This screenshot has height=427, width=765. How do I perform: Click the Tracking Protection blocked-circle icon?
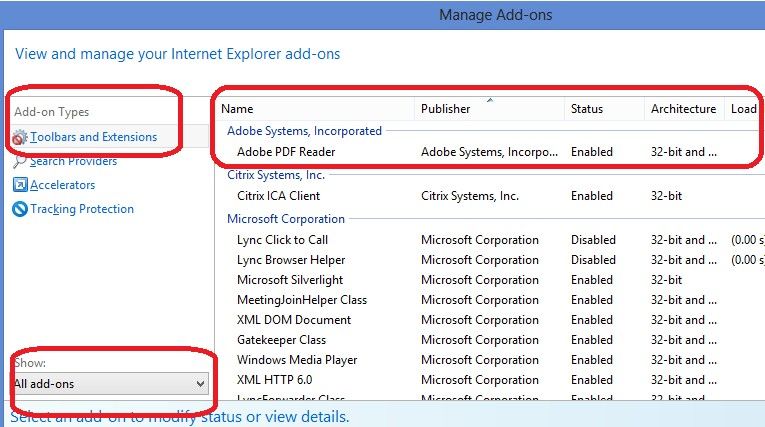[20, 209]
